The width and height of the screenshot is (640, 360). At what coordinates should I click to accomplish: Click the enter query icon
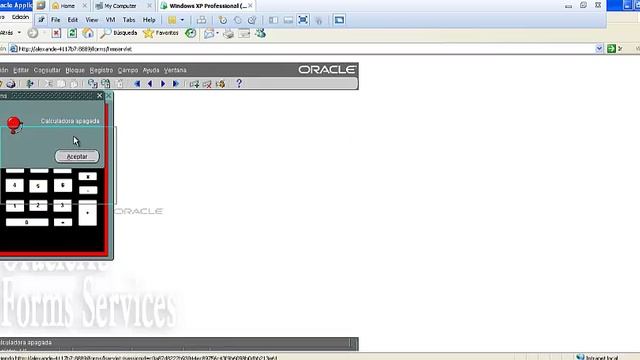93,84
